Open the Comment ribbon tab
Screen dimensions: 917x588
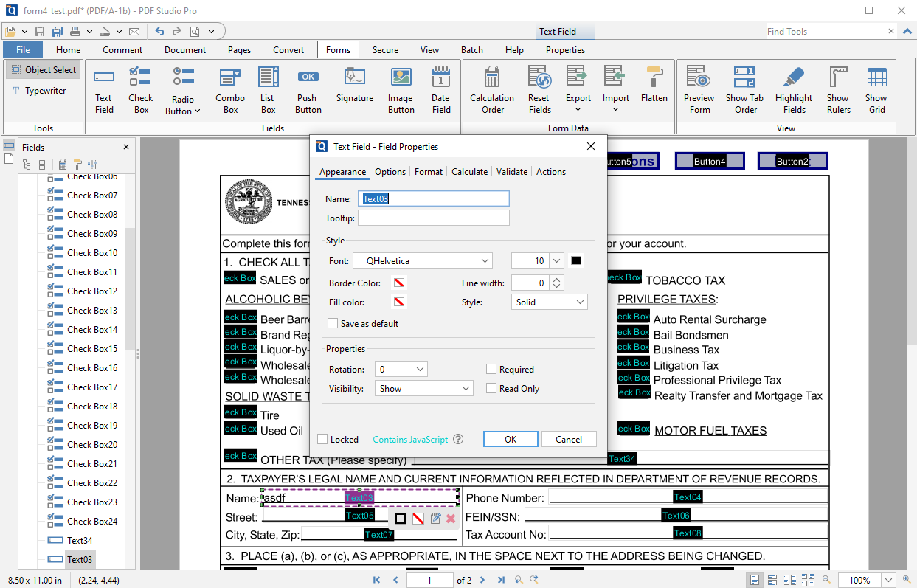122,50
